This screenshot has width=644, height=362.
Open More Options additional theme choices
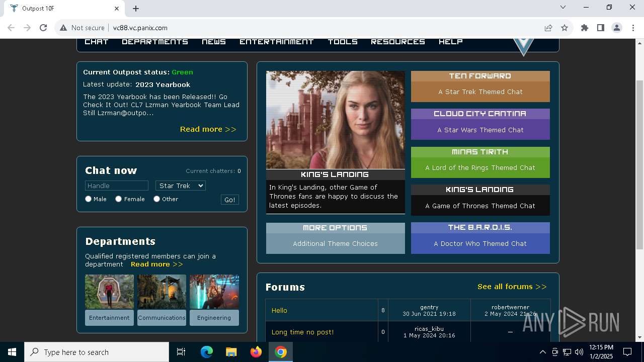click(336, 238)
